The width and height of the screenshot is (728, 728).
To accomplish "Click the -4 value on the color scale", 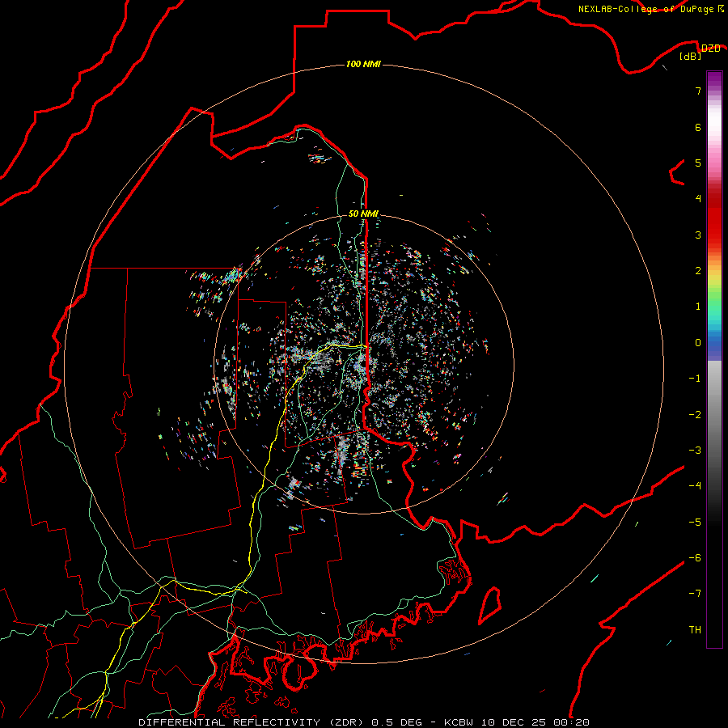I will tap(695, 486).
